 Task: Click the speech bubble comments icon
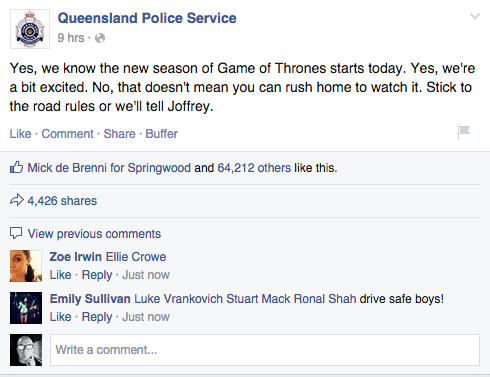(16, 233)
